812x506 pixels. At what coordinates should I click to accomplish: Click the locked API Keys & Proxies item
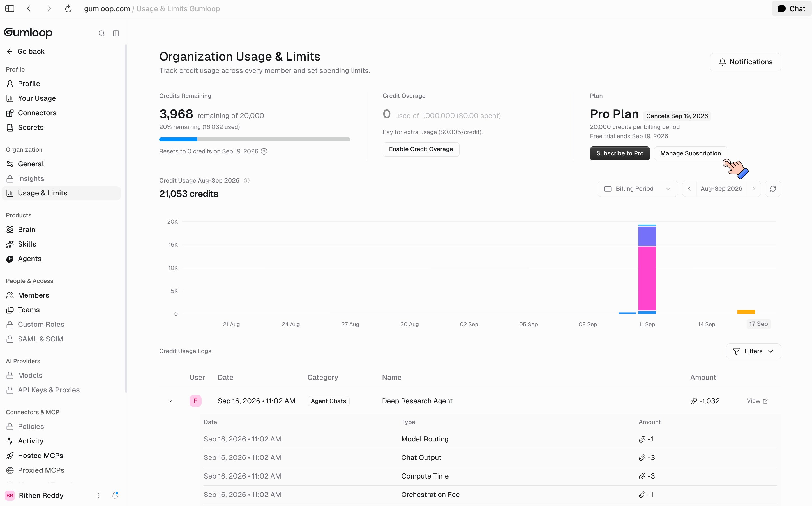(61, 390)
